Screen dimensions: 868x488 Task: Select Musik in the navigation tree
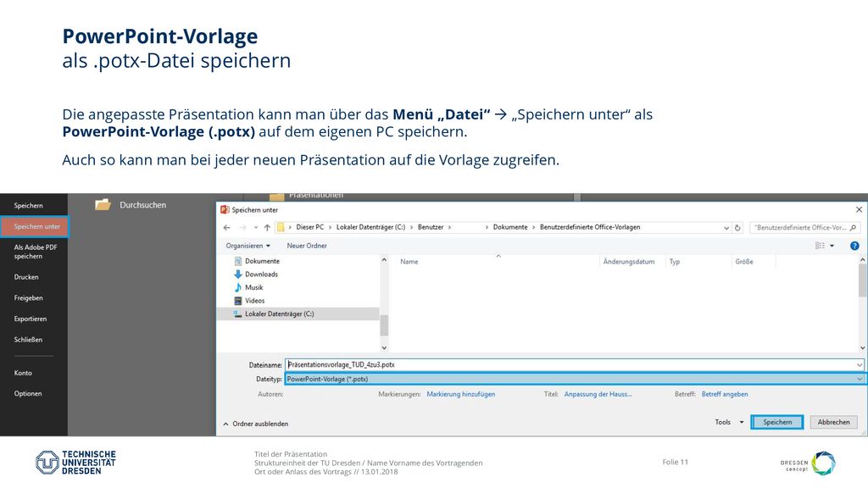click(254, 288)
